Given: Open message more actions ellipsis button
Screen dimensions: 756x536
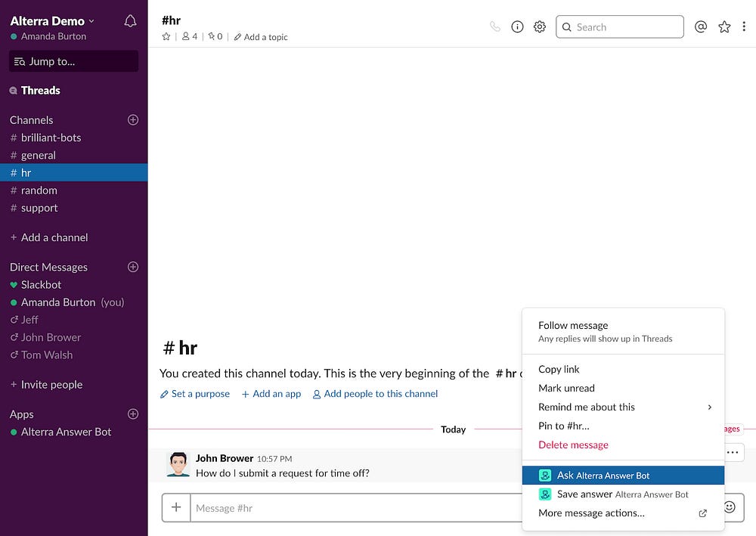Looking at the screenshot, I should click(x=733, y=452).
